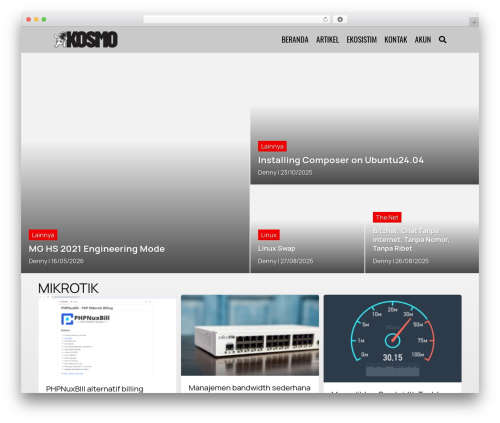Minimize window with yellow traffic light
500x423 pixels.
tap(36, 20)
